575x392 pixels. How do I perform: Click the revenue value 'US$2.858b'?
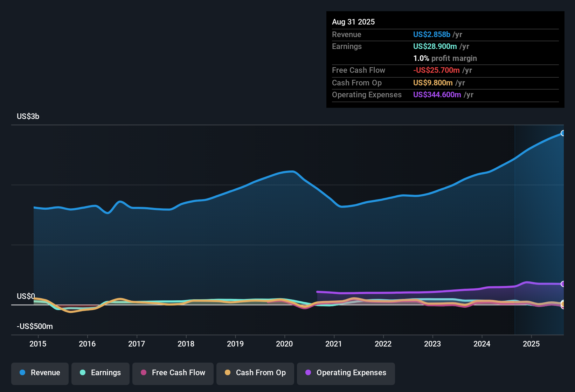click(x=432, y=34)
